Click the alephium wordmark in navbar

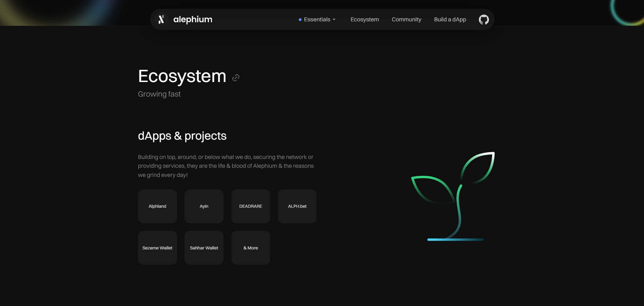point(193,20)
